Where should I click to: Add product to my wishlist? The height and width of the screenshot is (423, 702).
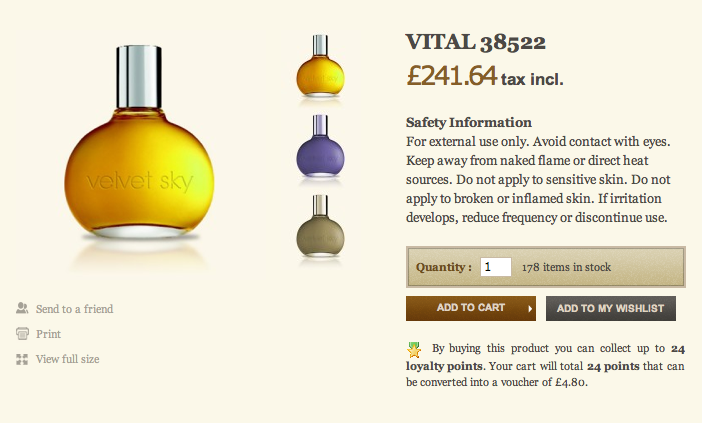(x=611, y=308)
